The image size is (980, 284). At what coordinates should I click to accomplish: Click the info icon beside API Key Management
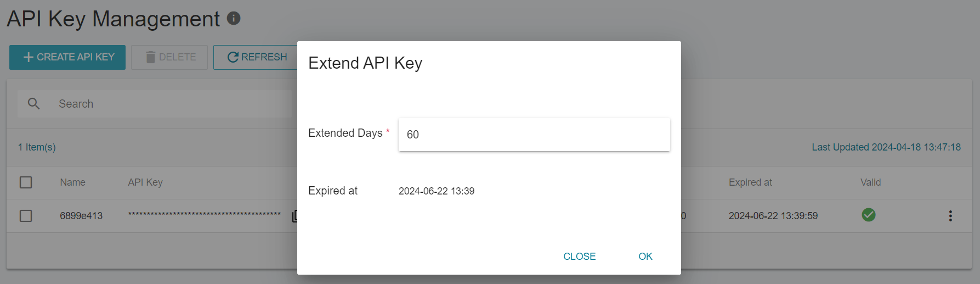coord(234,18)
